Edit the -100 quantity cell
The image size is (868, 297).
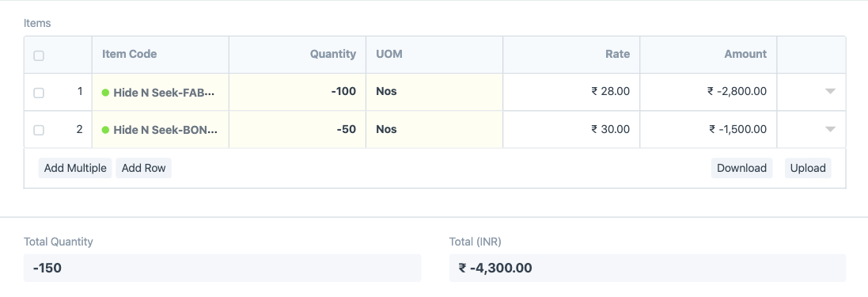pos(298,92)
